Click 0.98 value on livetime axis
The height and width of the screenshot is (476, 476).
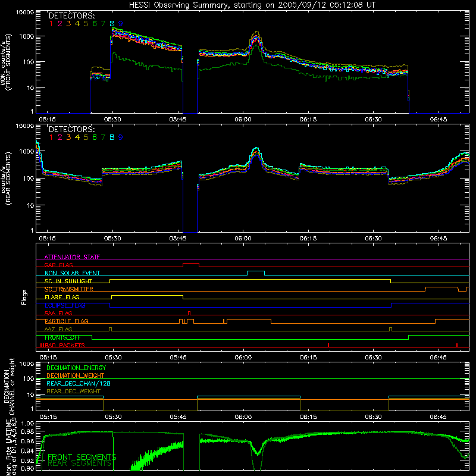pos(27,431)
